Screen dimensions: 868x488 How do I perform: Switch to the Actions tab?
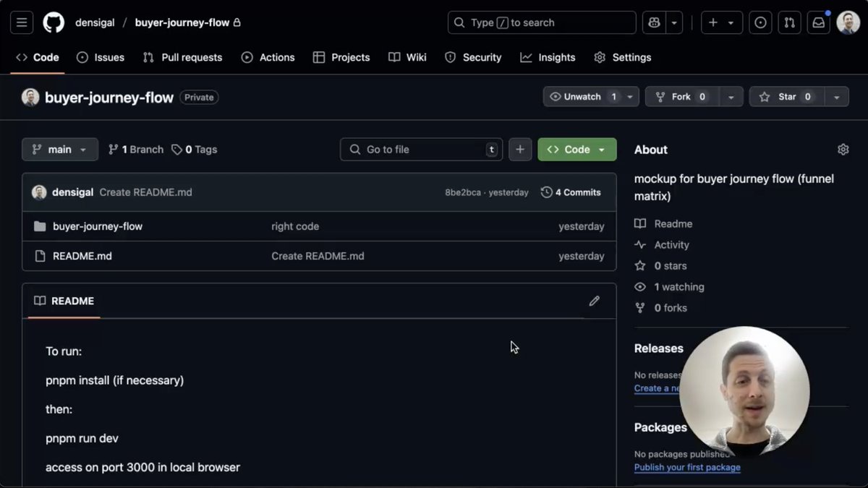coord(268,57)
